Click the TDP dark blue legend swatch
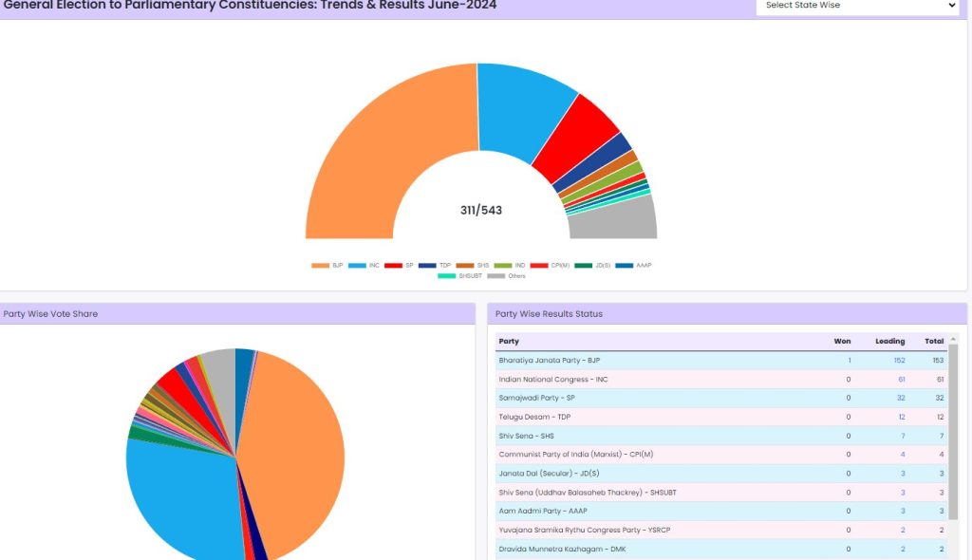Screen dimensions: 972x560 coord(427,265)
